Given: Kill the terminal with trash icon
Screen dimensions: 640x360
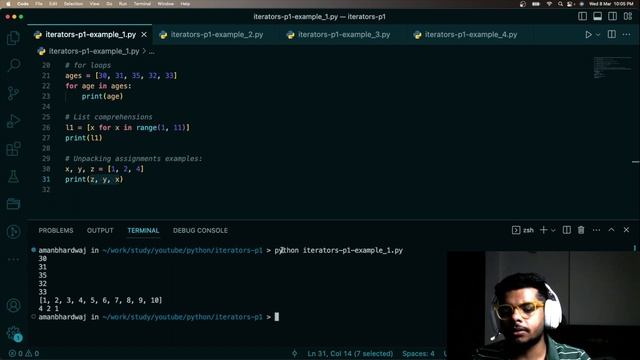Looking at the screenshot, I should tap(581, 230).
